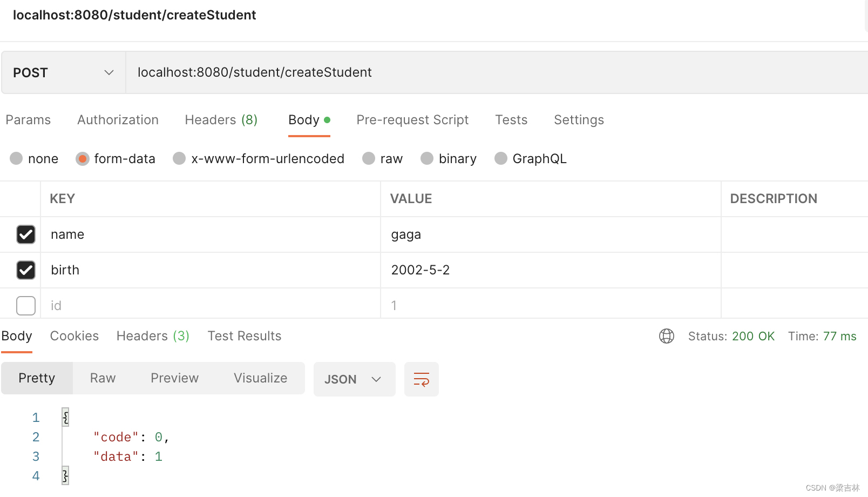This screenshot has height=497, width=868.
Task: Open the POST method dropdown
Action: pyautogui.click(x=63, y=72)
